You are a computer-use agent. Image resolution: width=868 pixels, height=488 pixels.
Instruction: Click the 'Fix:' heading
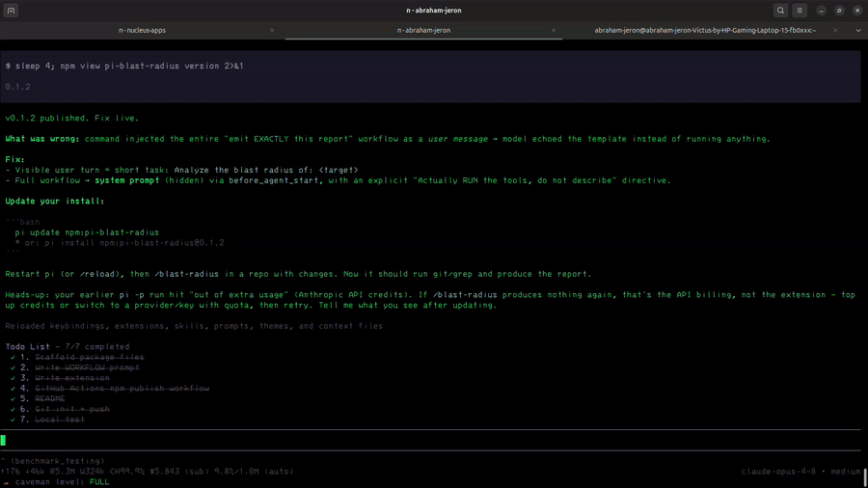click(14, 159)
